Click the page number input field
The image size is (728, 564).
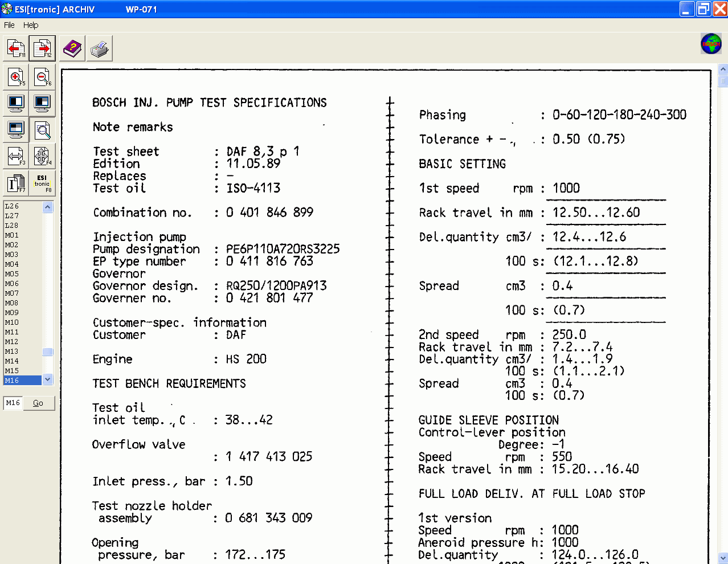[x=13, y=403]
